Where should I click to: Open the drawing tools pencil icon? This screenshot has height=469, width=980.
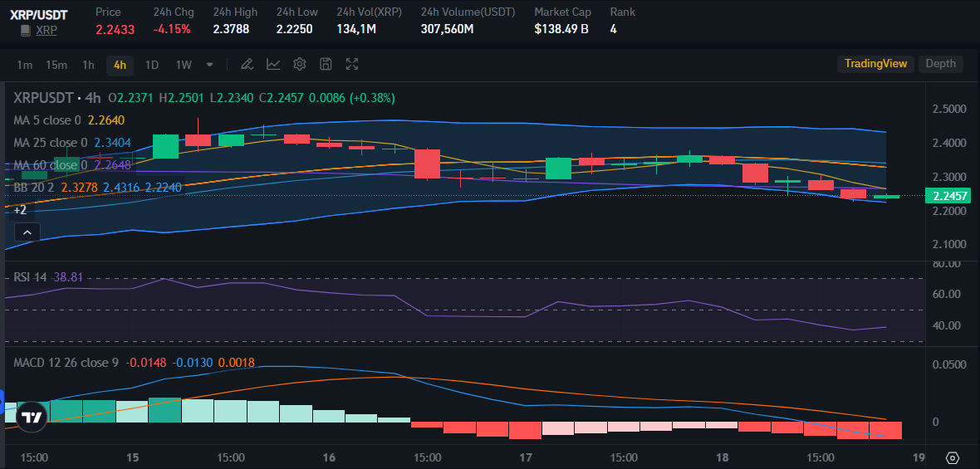247,64
